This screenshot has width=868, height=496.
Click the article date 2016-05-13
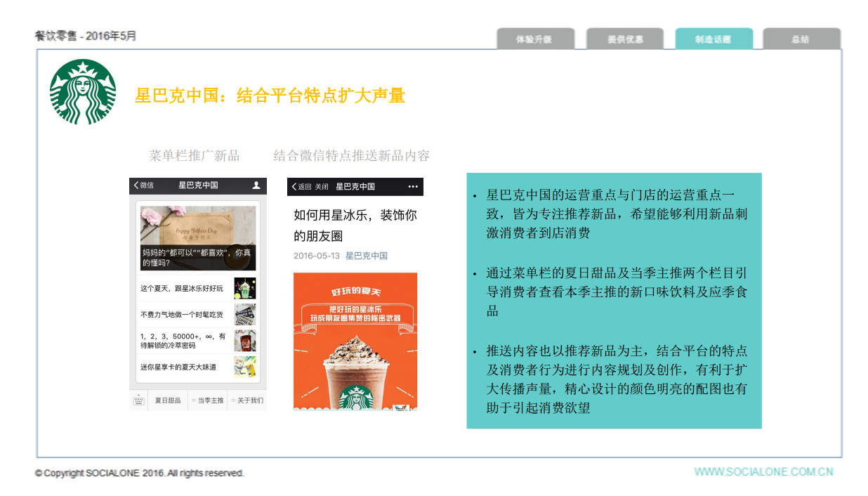pos(317,256)
